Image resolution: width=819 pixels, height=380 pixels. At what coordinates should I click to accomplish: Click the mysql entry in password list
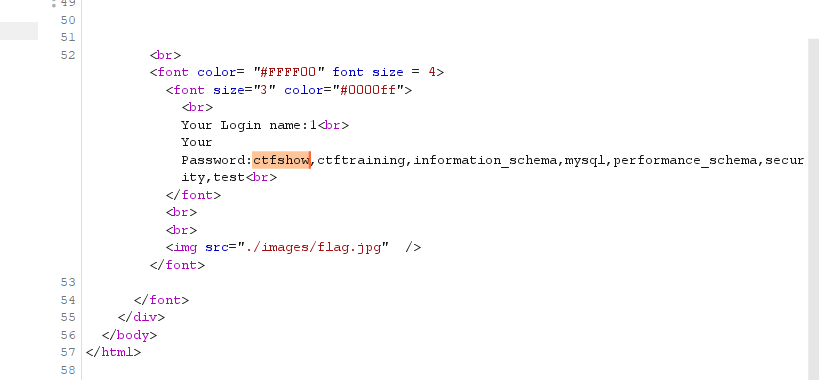585,160
